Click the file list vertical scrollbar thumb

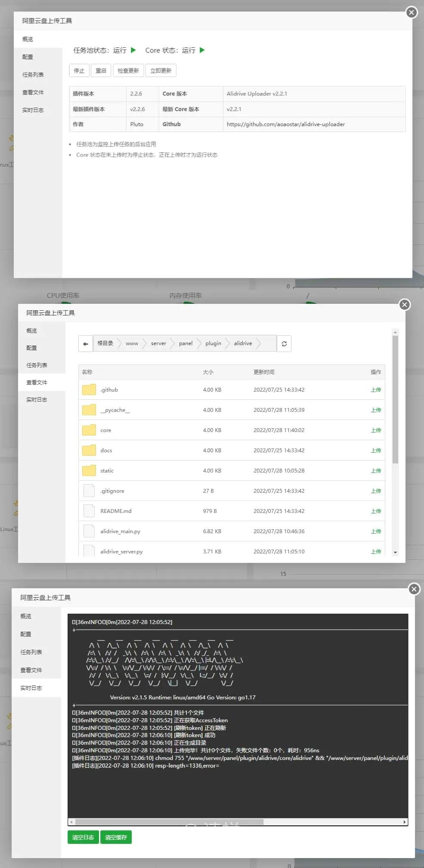click(x=395, y=399)
